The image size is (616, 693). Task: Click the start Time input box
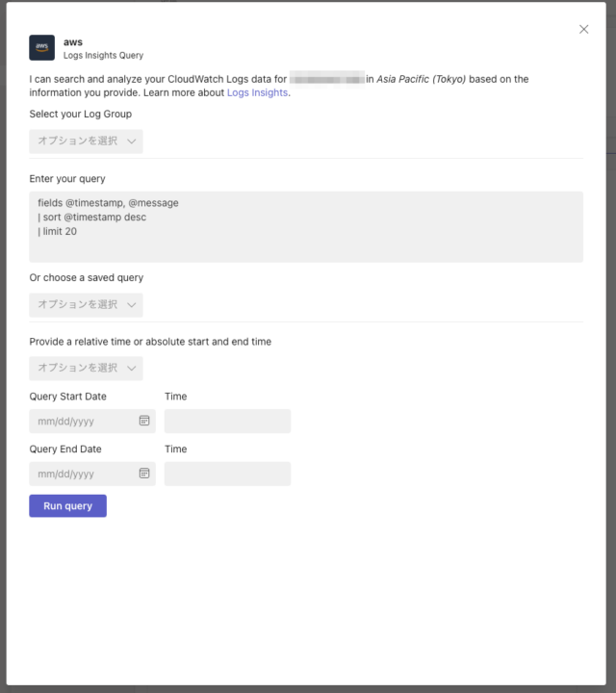click(227, 422)
